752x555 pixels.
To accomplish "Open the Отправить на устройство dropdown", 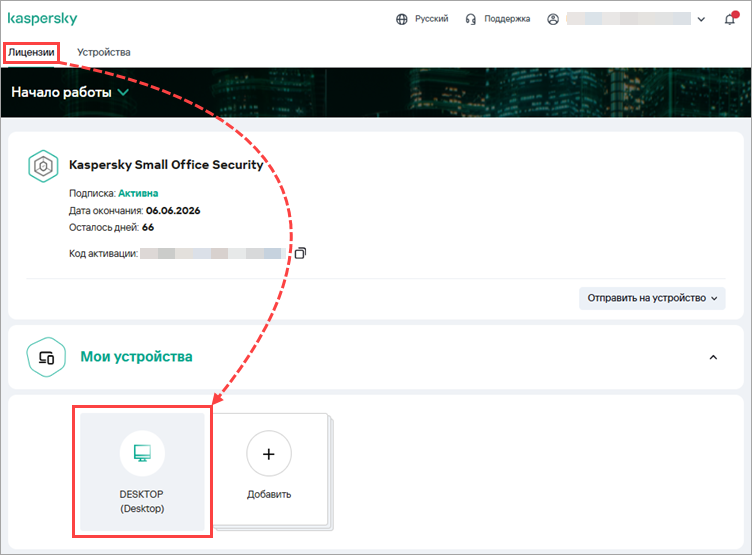I will [x=652, y=298].
